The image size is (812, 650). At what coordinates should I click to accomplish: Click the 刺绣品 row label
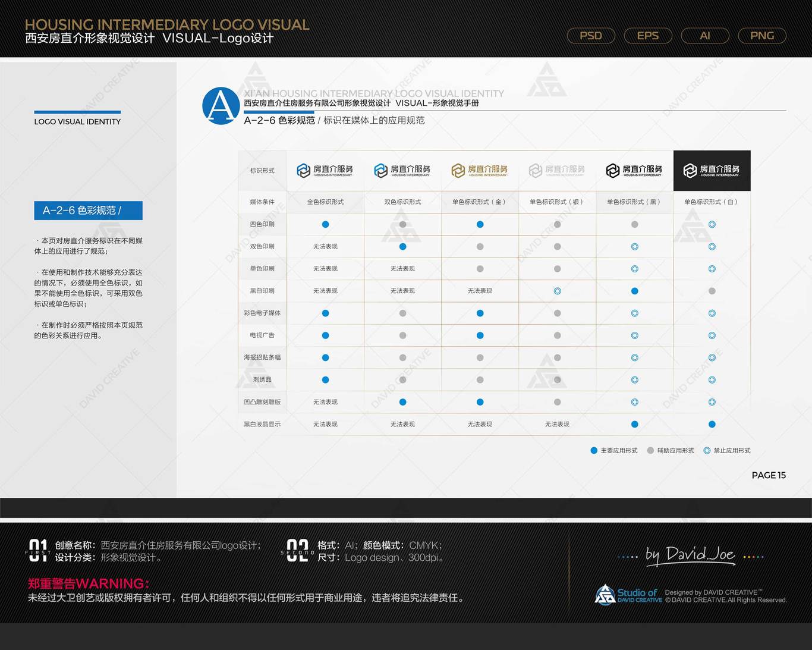coord(262,379)
